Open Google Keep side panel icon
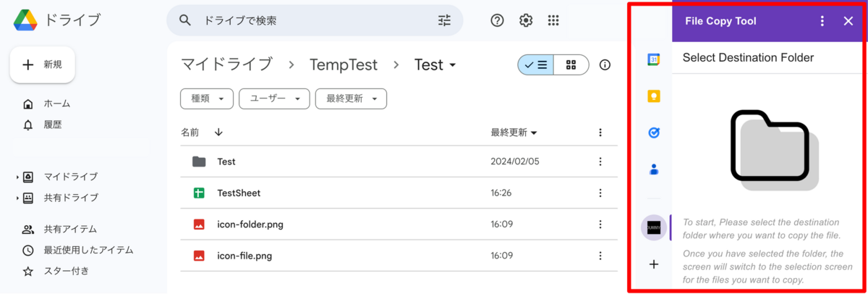The width and height of the screenshot is (868, 294). click(653, 96)
